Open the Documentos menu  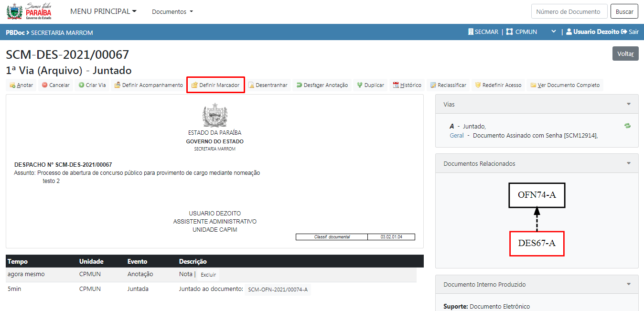pyautogui.click(x=172, y=11)
